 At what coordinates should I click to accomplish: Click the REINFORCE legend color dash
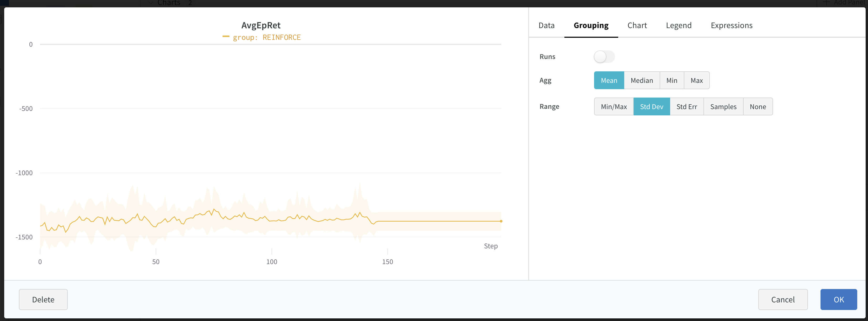[226, 36]
